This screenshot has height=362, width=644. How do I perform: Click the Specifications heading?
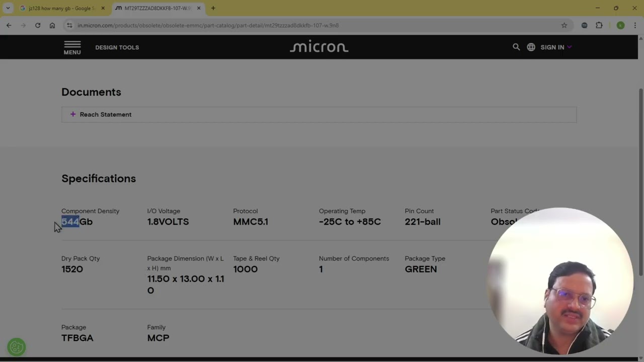point(99,178)
